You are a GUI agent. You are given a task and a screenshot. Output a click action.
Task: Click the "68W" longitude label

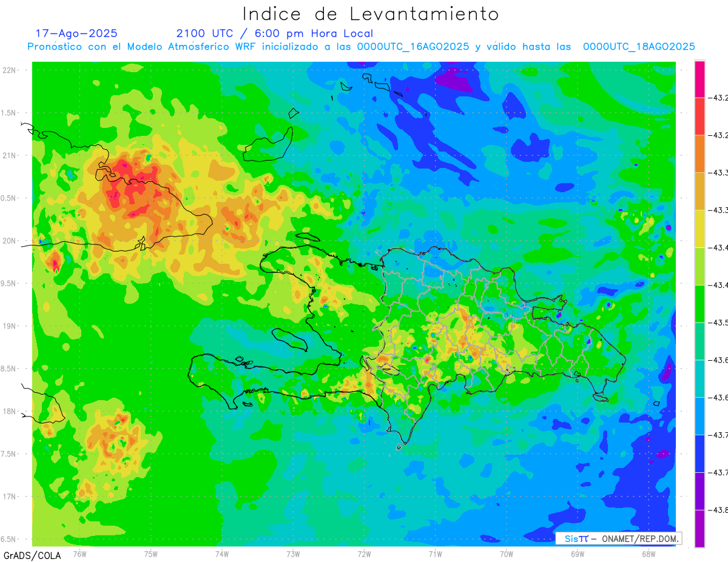point(649,554)
